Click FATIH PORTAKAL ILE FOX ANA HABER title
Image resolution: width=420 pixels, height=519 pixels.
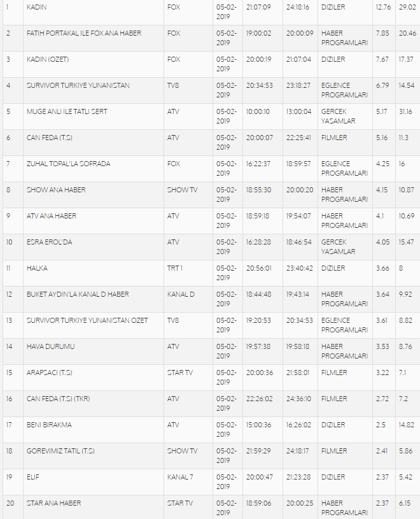pyautogui.click(x=84, y=33)
